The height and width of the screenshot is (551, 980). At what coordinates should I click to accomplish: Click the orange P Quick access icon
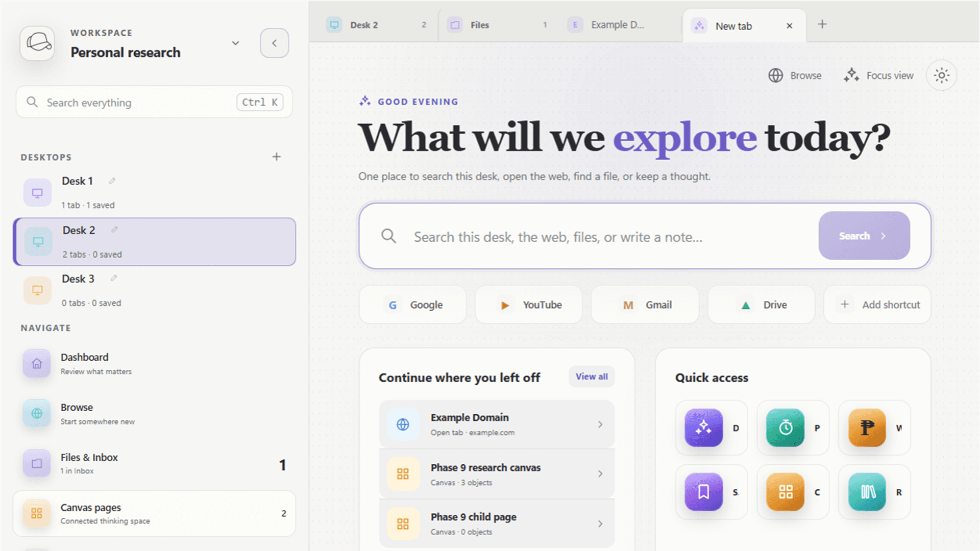pos(867,428)
